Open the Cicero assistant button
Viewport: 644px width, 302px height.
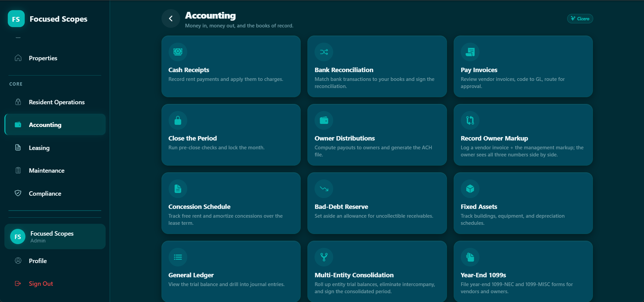(x=580, y=19)
